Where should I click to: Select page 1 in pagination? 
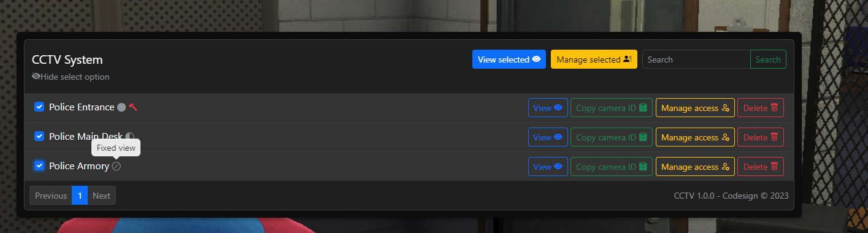(80, 196)
